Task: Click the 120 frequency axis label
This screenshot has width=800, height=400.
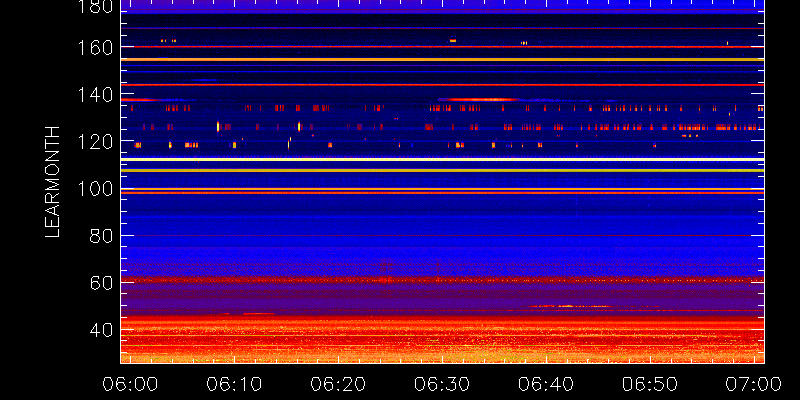Action: (95, 141)
